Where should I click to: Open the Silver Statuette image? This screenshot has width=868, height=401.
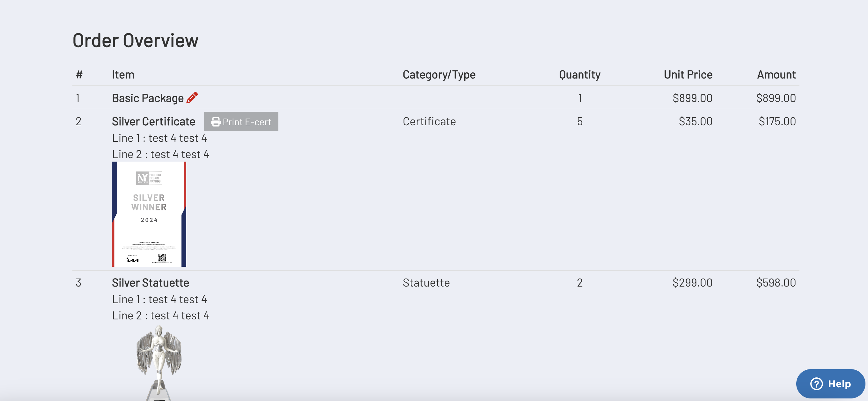[159, 363]
